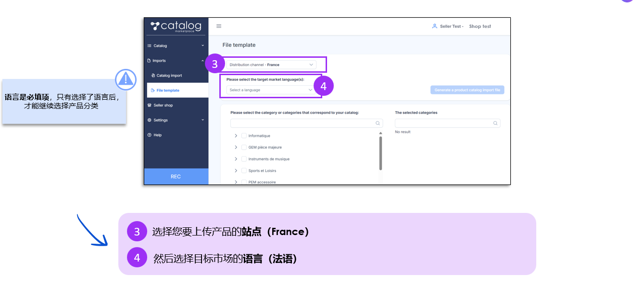Click the Seller Test user profile icon
This screenshot has height=289, width=644.
pos(434,26)
